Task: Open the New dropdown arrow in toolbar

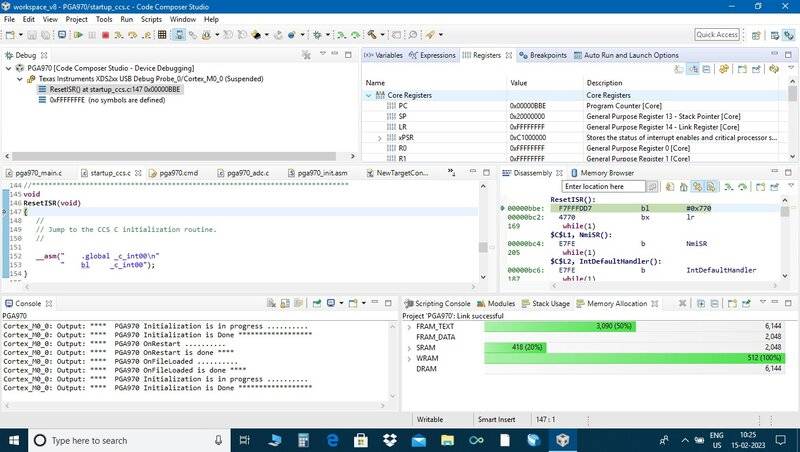Action: pos(20,35)
